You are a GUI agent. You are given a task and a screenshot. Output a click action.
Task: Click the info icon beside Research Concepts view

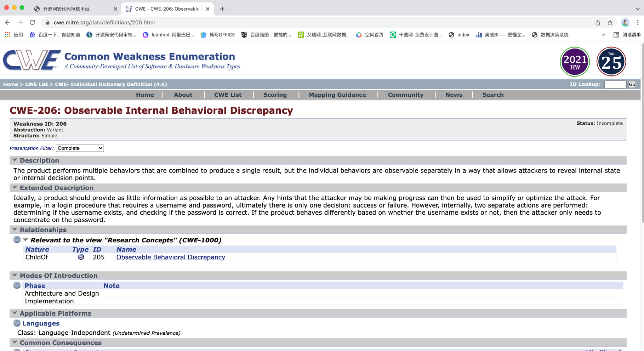click(x=17, y=240)
